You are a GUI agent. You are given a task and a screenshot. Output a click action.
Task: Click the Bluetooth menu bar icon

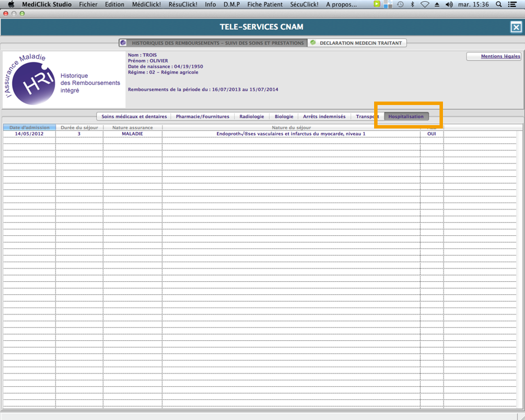pos(412,5)
